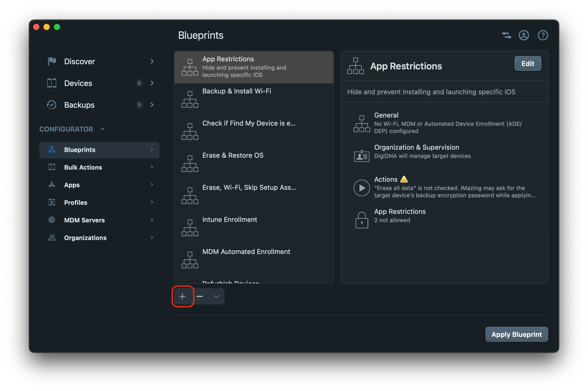Open the blueprint options chevron menu

[x=216, y=296]
